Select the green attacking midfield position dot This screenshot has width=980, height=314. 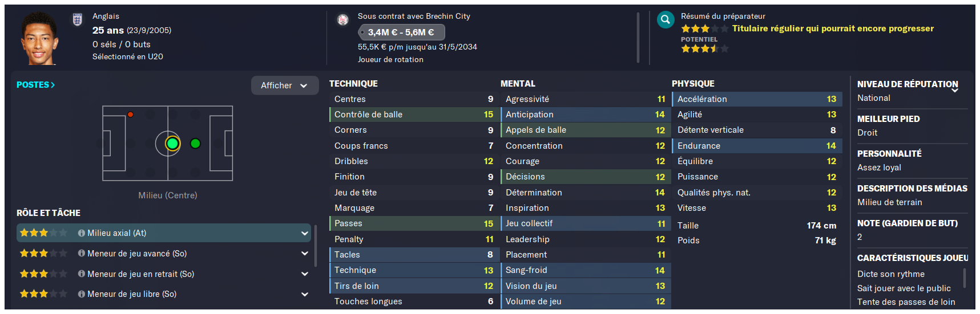tap(195, 144)
